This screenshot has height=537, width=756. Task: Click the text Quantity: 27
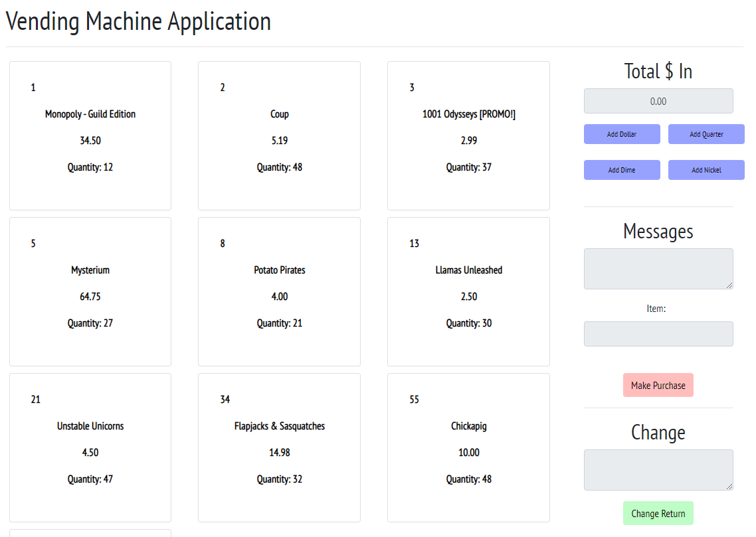(x=90, y=323)
